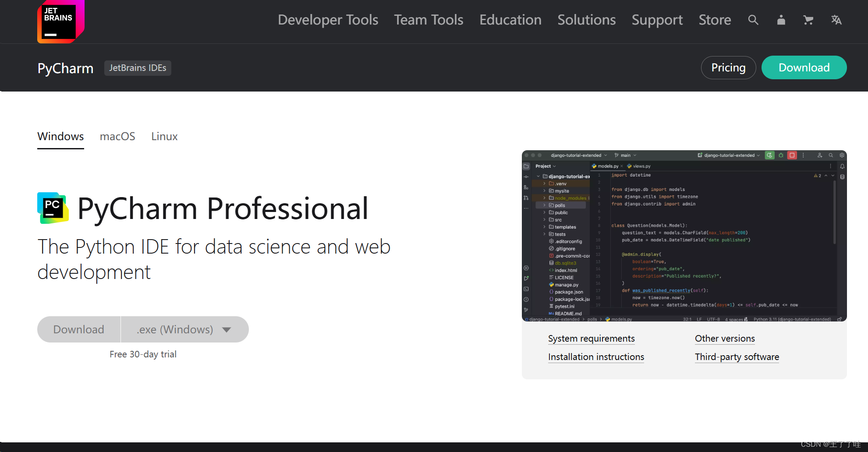
Task: Select the Linux tab
Action: click(164, 137)
